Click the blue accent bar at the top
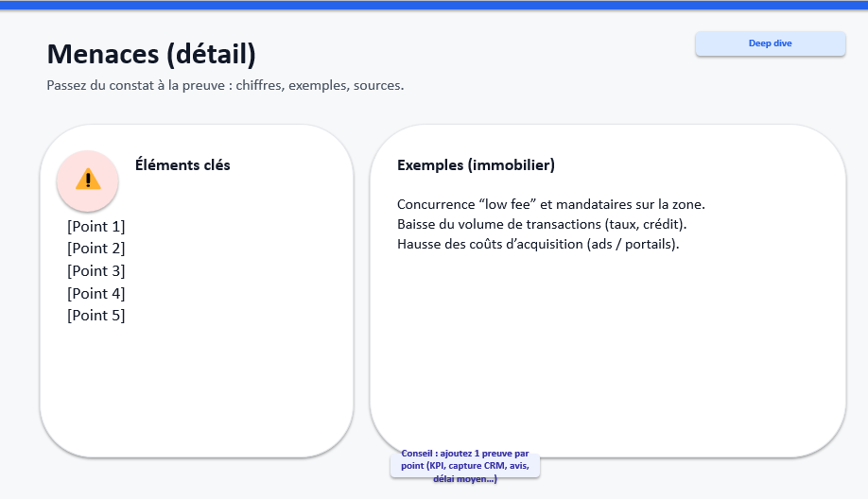868x499 pixels. click(x=434, y=5)
